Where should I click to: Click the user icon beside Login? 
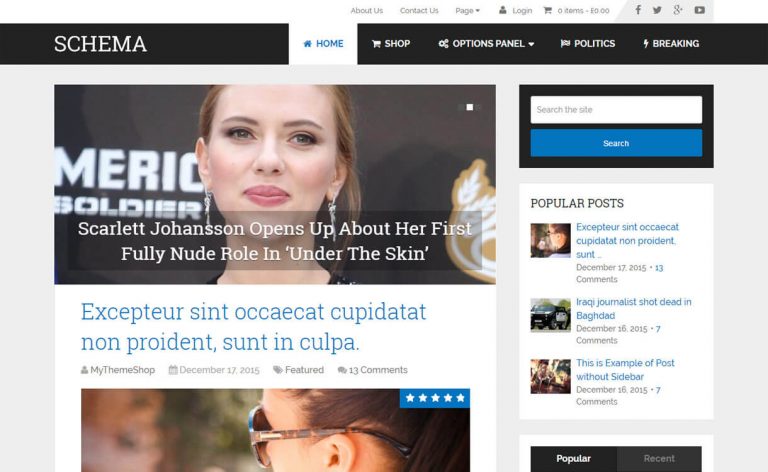[x=502, y=11]
